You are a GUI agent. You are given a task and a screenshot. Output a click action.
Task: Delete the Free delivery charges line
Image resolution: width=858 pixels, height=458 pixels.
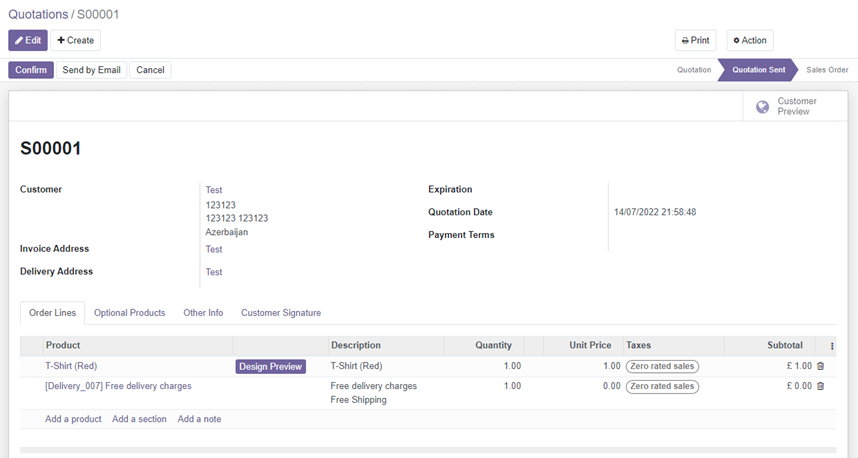[x=820, y=386]
